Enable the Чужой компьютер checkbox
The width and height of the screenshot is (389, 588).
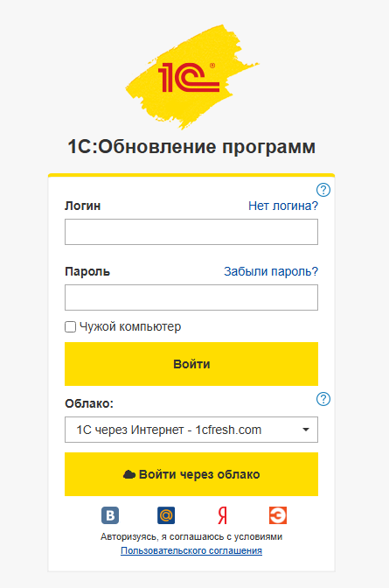(71, 326)
